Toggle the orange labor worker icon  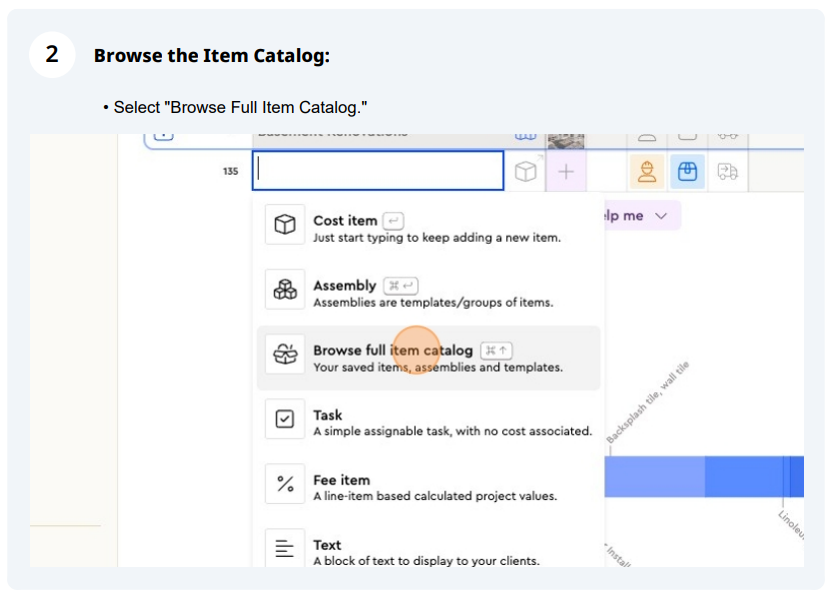tap(647, 171)
